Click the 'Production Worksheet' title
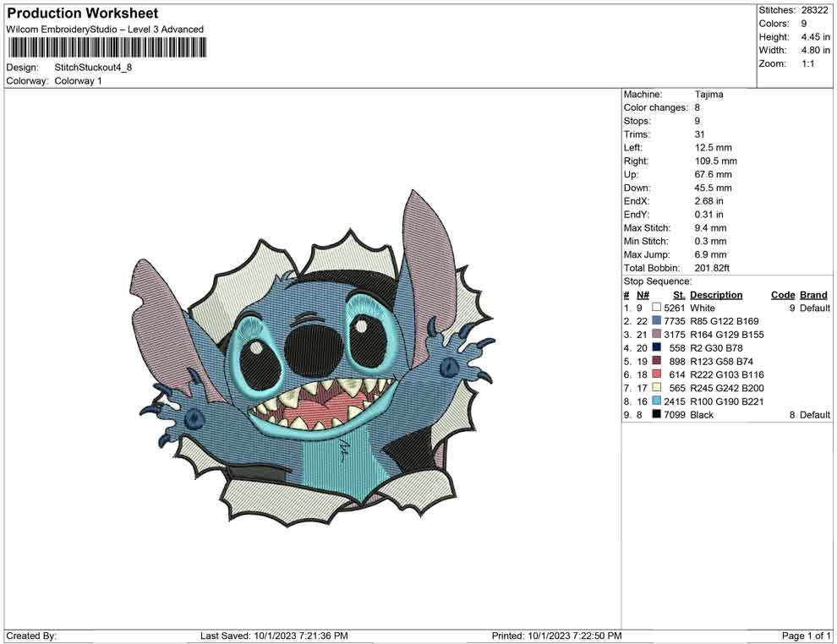This screenshot has width=837, height=644. click(83, 14)
